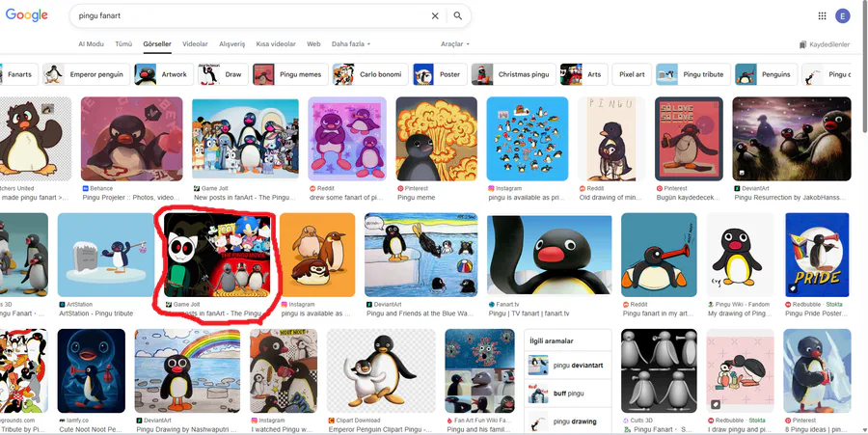Open the Emperor Penguin Clipart image
Viewport: 868px width, 435px height.
point(381,370)
